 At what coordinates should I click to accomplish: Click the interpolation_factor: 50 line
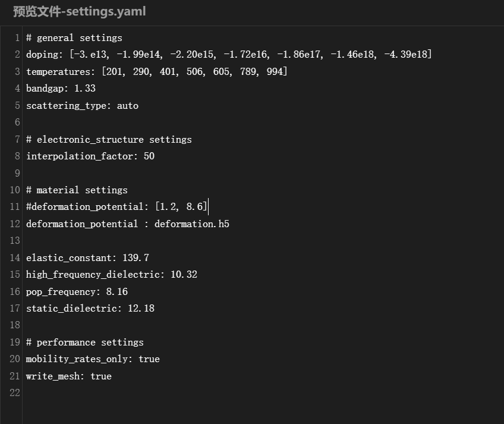pos(90,156)
